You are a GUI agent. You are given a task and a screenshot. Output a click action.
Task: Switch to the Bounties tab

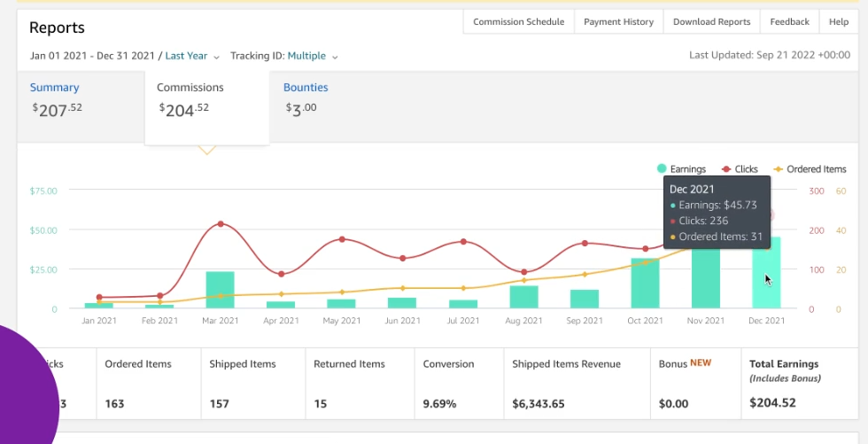306,101
